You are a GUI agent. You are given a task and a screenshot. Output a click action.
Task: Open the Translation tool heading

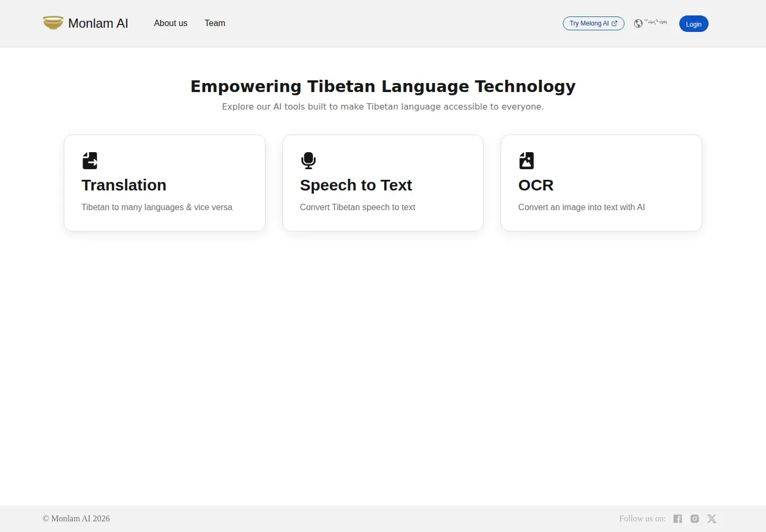pos(124,185)
